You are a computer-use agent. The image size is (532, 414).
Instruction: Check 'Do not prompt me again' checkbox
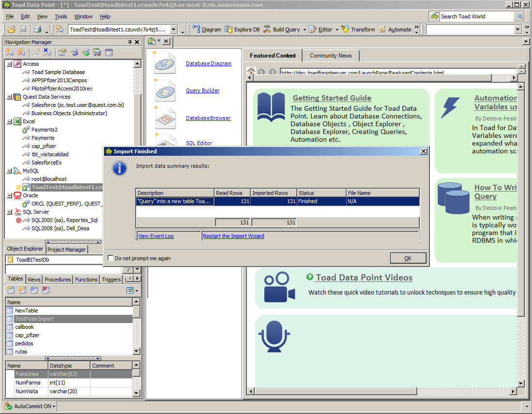110,258
